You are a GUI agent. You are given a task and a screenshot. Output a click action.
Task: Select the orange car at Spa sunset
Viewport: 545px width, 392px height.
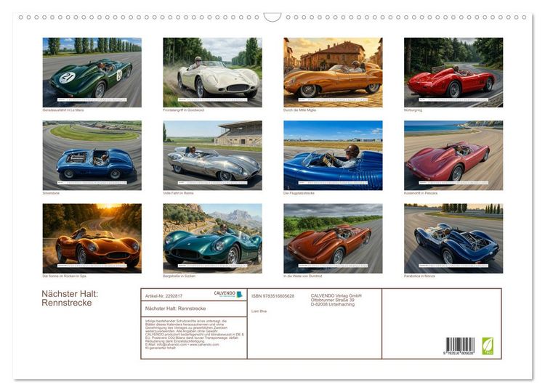click(92, 238)
